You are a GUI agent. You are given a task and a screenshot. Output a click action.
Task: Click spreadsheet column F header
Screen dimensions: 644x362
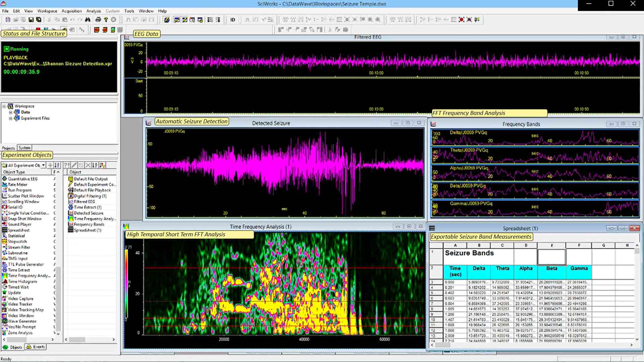tap(579, 245)
